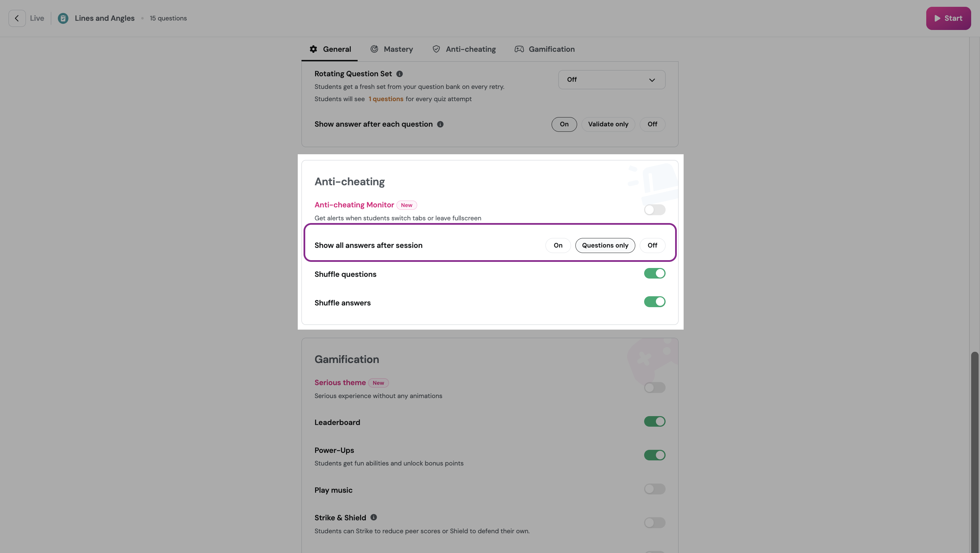980x553 pixels.
Task: Select Questions only for answers after session
Action: 605,246
